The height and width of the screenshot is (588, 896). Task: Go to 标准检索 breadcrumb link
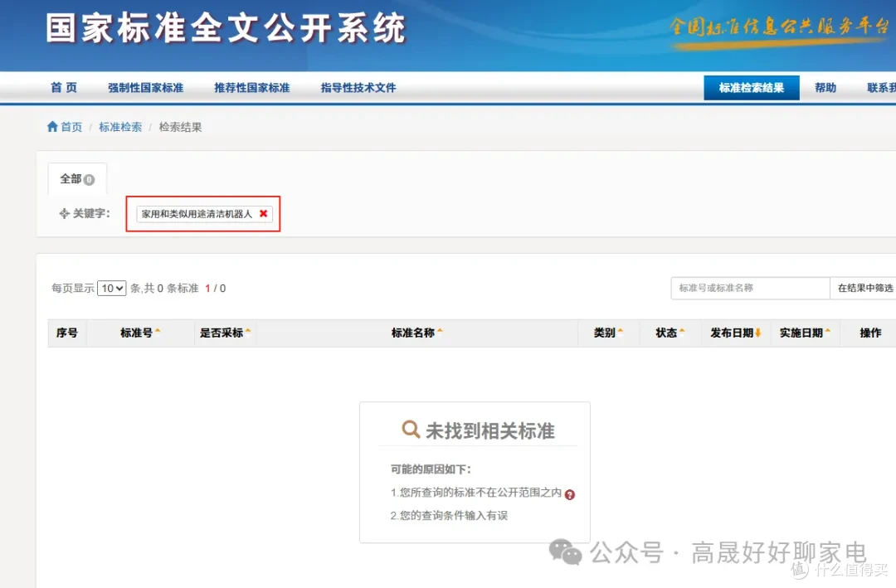point(120,127)
